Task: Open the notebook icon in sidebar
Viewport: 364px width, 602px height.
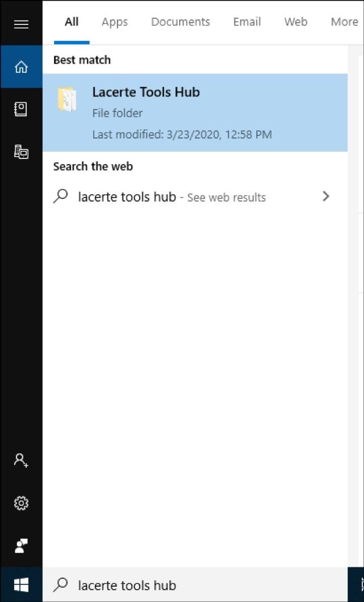Action: (x=21, y=110)
